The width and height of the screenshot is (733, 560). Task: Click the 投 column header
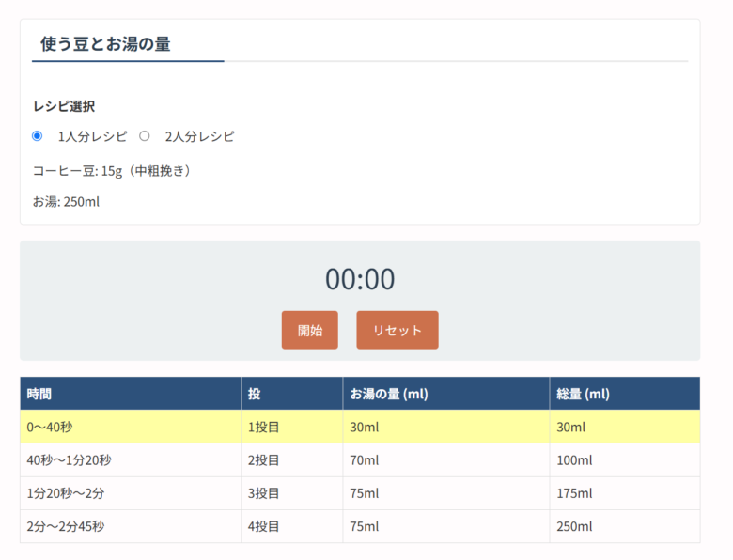pyautogui.click(x=255, y=394)
